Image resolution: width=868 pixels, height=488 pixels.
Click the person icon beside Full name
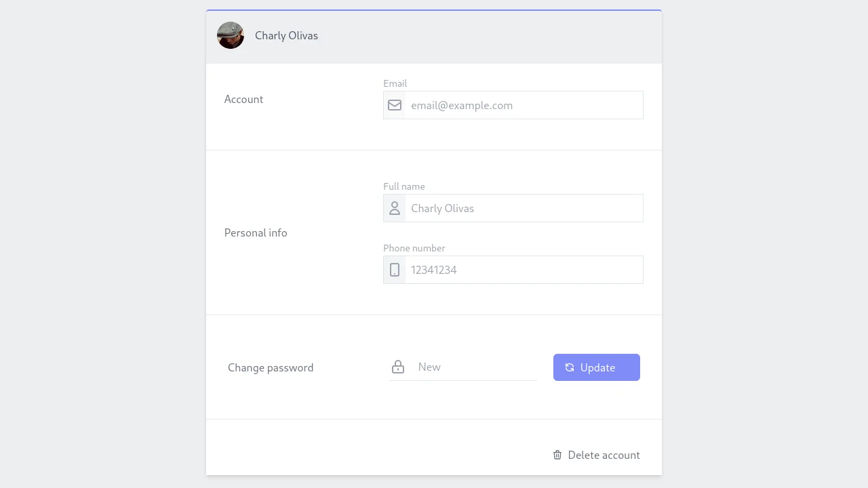(395, 208)
